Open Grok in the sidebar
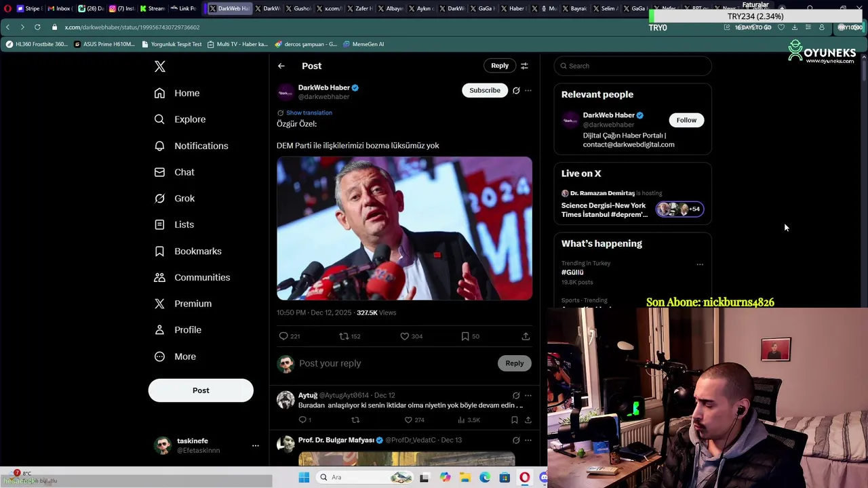Screen dimensions: 868x488 [x=174, y=199]
